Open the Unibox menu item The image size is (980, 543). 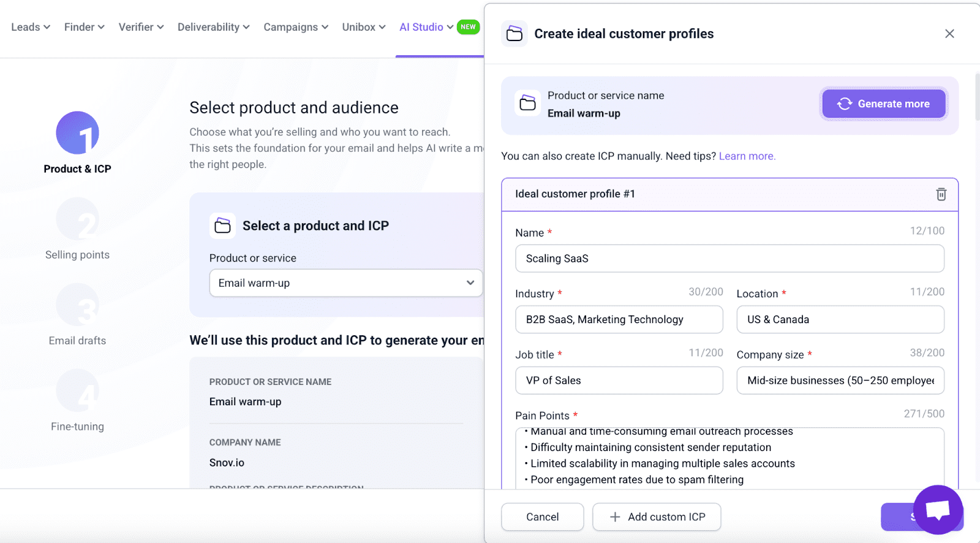[x=363, y=27]
